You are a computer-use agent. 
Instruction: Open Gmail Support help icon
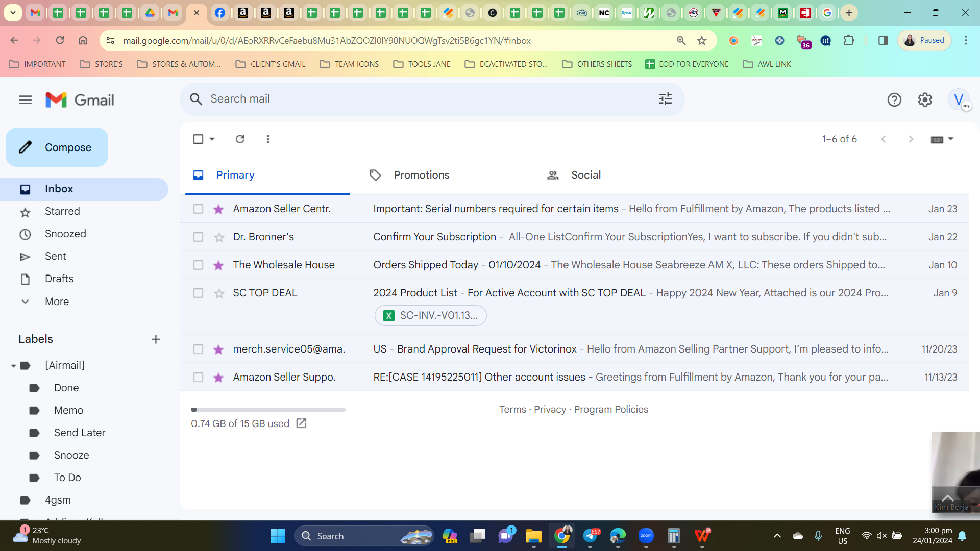894,100
